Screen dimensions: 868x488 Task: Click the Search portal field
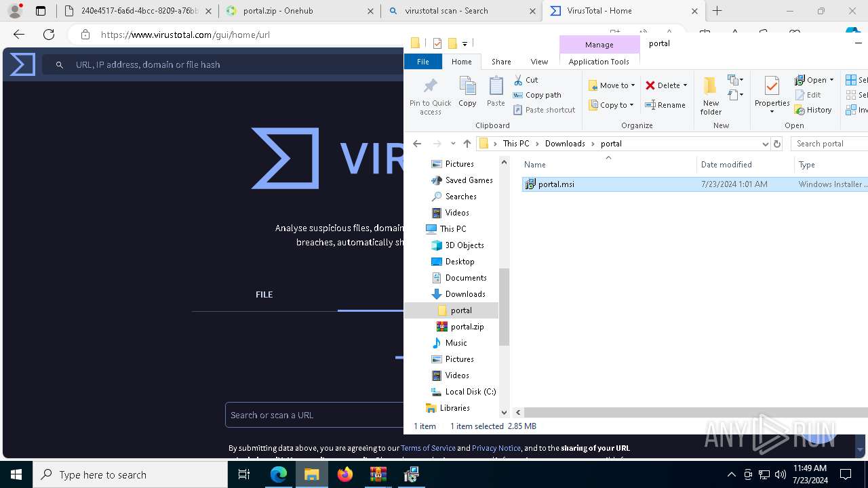point(830,144)
